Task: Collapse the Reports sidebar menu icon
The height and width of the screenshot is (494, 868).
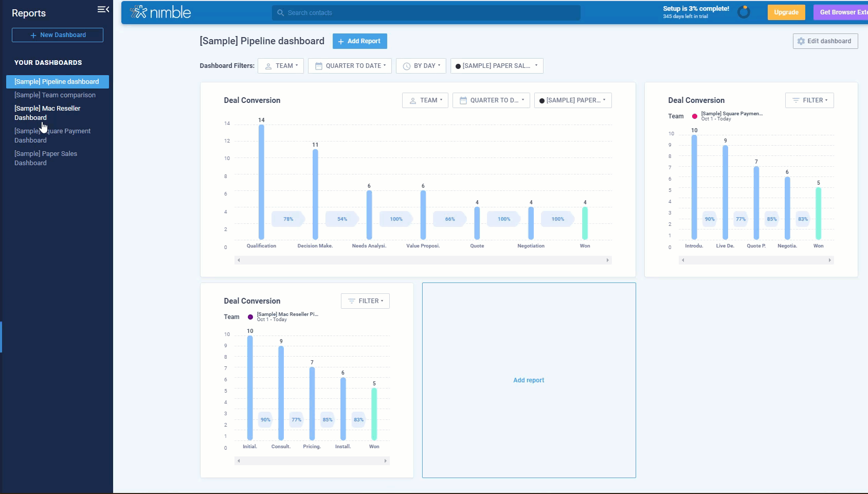Action: 103,9
